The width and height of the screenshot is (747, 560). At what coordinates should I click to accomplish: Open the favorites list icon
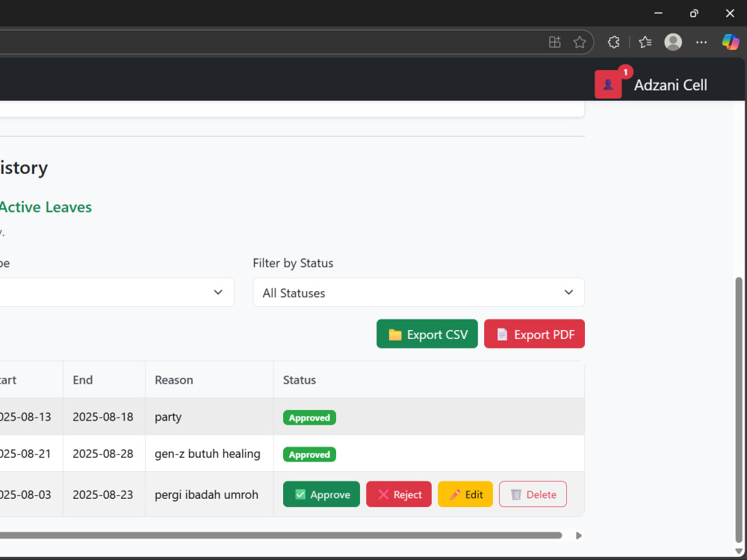645,42
